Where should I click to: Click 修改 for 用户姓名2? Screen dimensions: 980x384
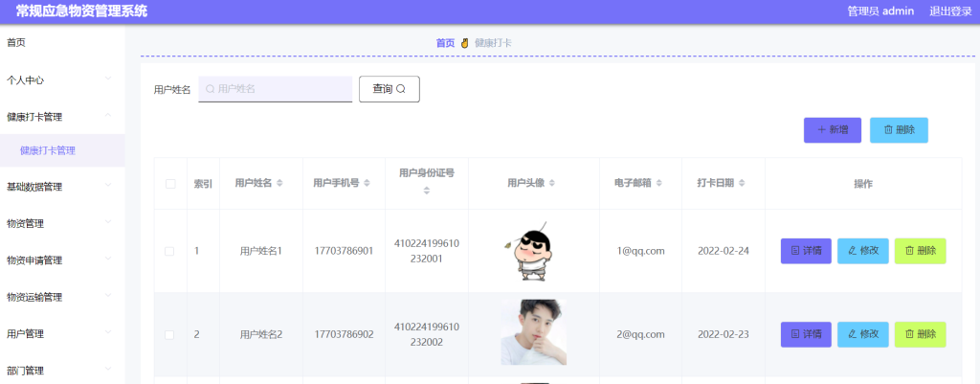click(862, 334)
